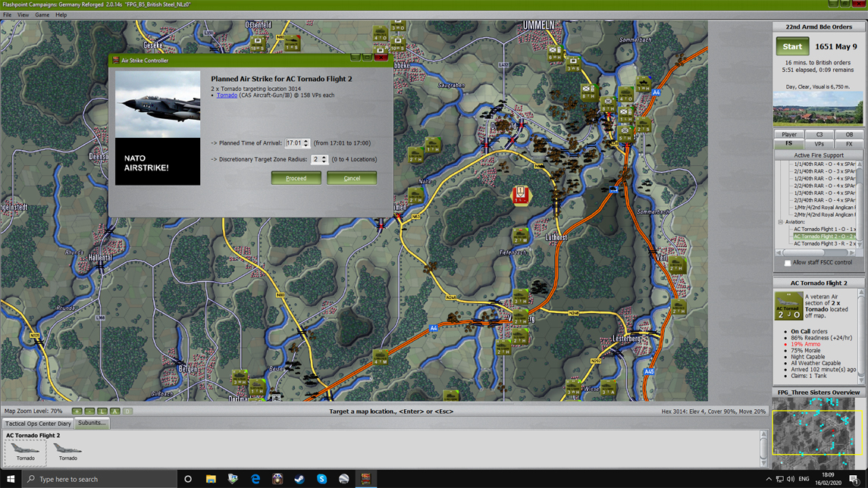The image size is (868, 488).
Task: Open the Tornado aircraft link
Action: tap(227, 95)
